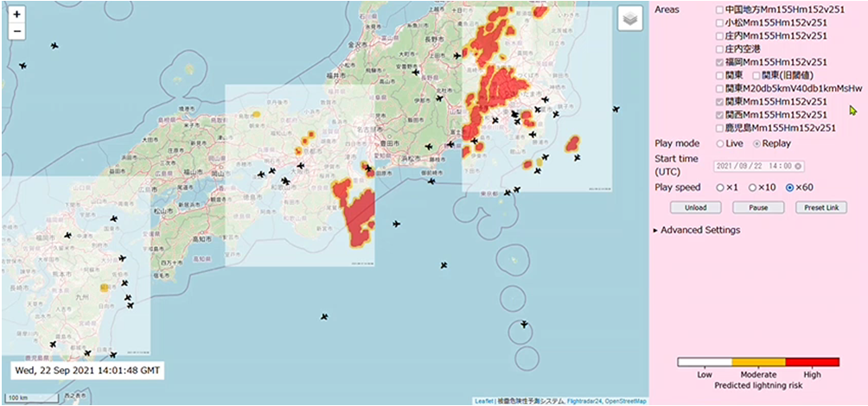Screen dimensions: 868x406
Task: Open the Leaflet attribution link
Action: click(483, 401)
